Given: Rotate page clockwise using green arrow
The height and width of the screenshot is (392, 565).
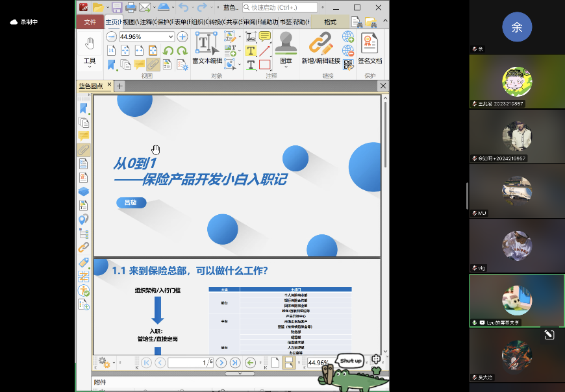Looking at the screenshot, I should 181,51.
